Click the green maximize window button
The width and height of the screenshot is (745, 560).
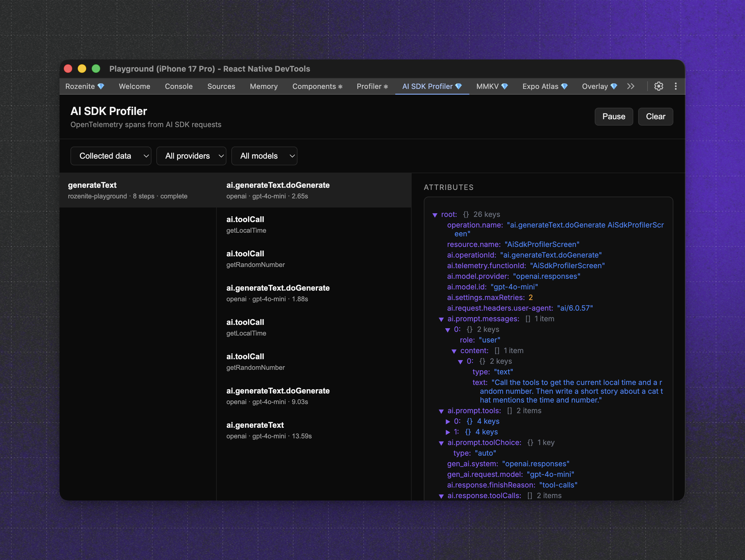(x=96, y=69)
